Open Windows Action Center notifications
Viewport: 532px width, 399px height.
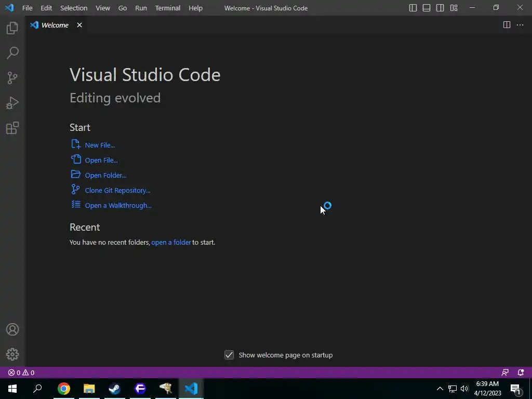(516, 389)
